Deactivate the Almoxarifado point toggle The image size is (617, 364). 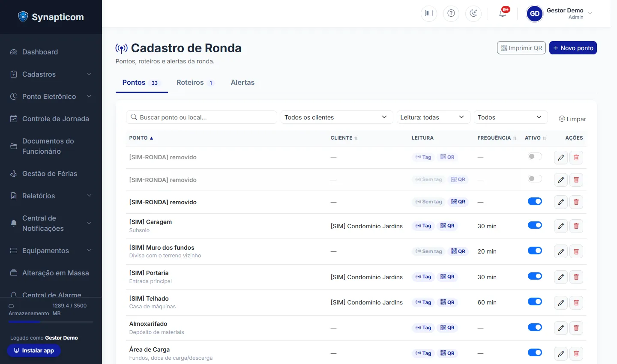(535, 327)
